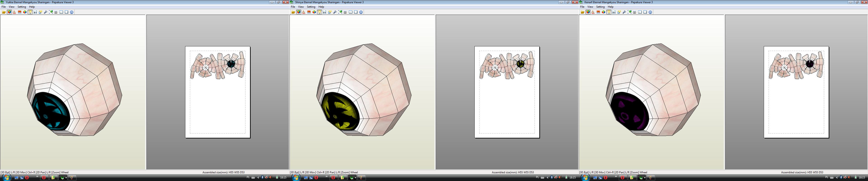Expand hidden tray icons arrow below Kenarf window

[x=837, y=178]
